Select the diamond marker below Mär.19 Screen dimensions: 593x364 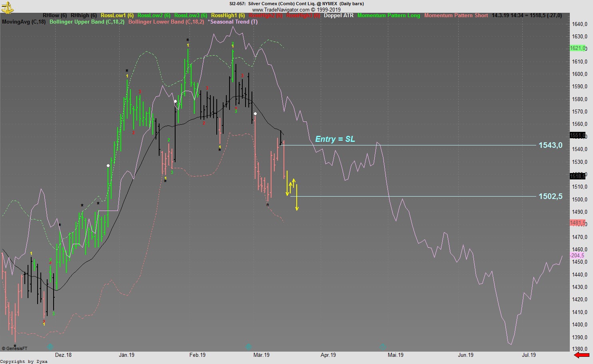tap(249, 347)
